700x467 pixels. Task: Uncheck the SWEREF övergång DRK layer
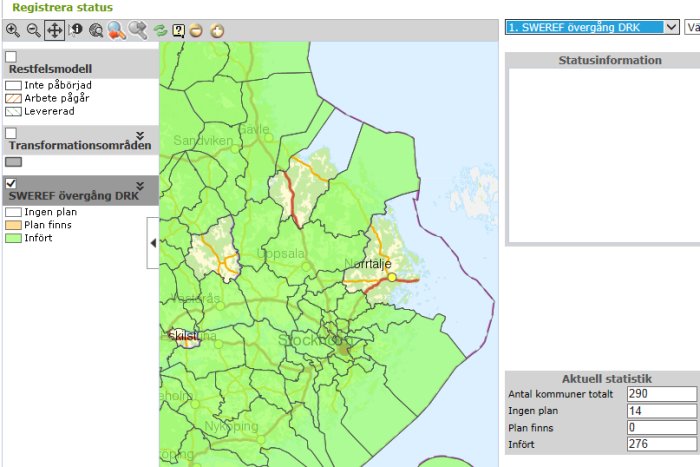point(11,183)
